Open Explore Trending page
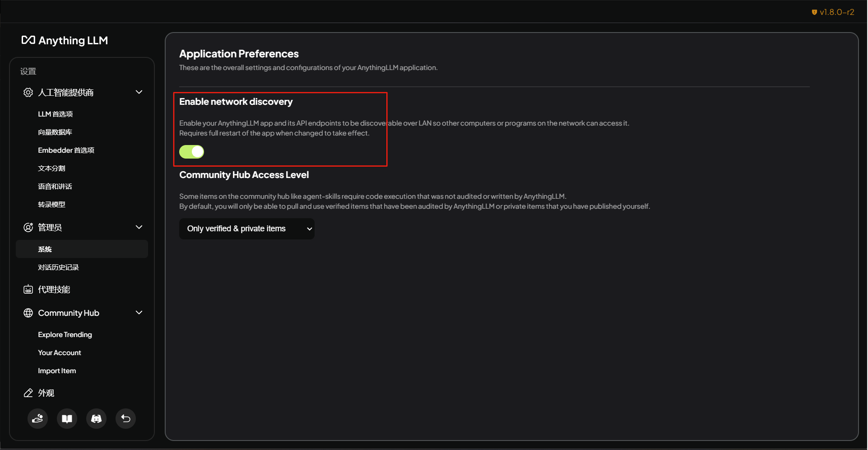This screenshot has height=450, width=868. coord(65,334)
